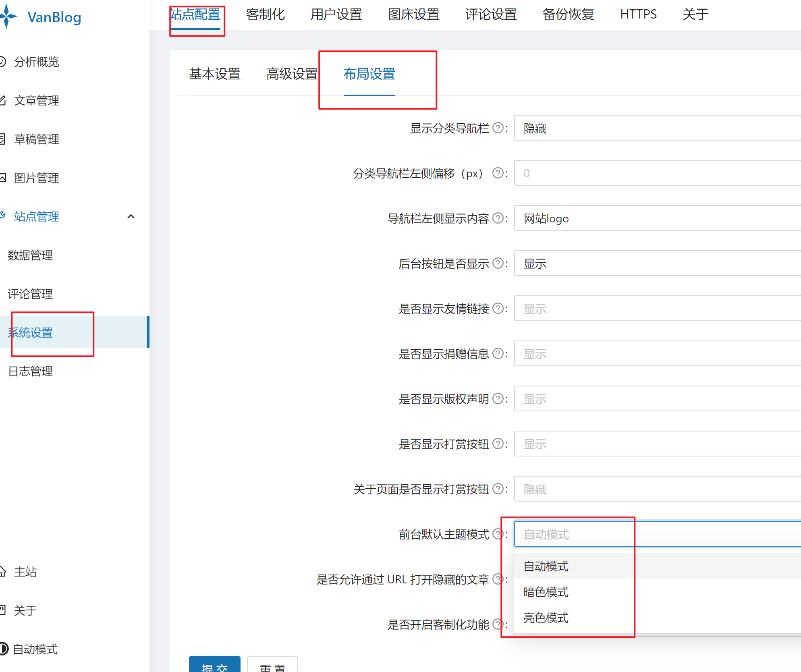The height and width of the screenshot is (672, 801).
Task: Open the 草稿管理 sidebar item
Action: tap(36, 139)
